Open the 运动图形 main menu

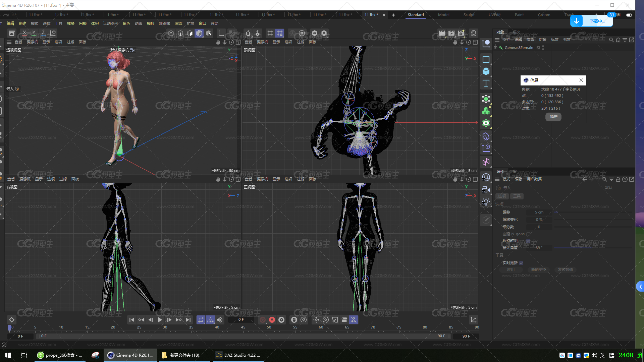[x=111, y=23]
